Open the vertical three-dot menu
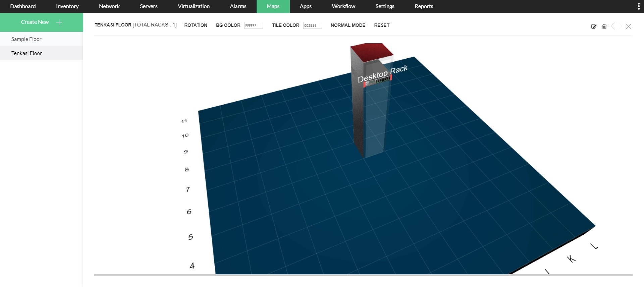644x287 pixels. coord(639,6)
